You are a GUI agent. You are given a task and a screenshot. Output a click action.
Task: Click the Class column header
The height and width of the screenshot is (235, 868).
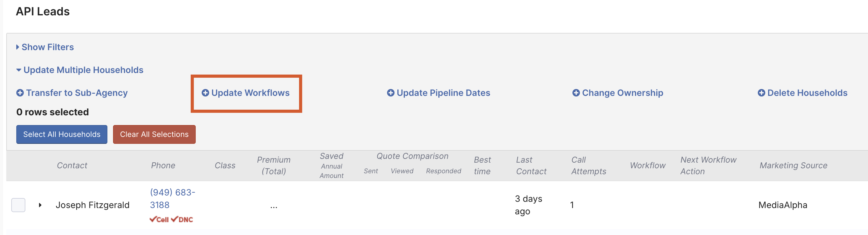[225, 165]
